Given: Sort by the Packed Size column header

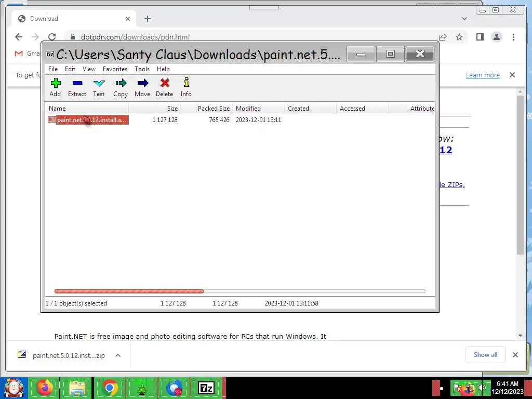Looking at the screenshot, I should point(207,109).
